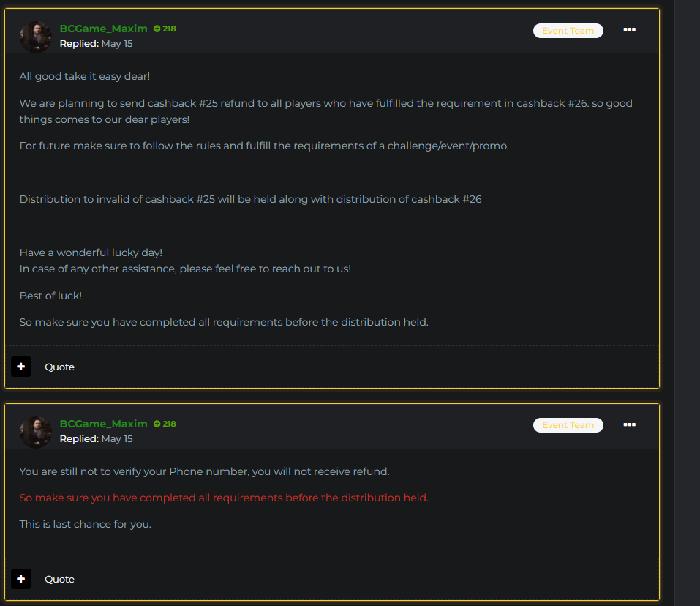Toggle the multiquote plus button on the first post
Image resolution: width=700 pixels, height=606 pixels.
point(21,367)
